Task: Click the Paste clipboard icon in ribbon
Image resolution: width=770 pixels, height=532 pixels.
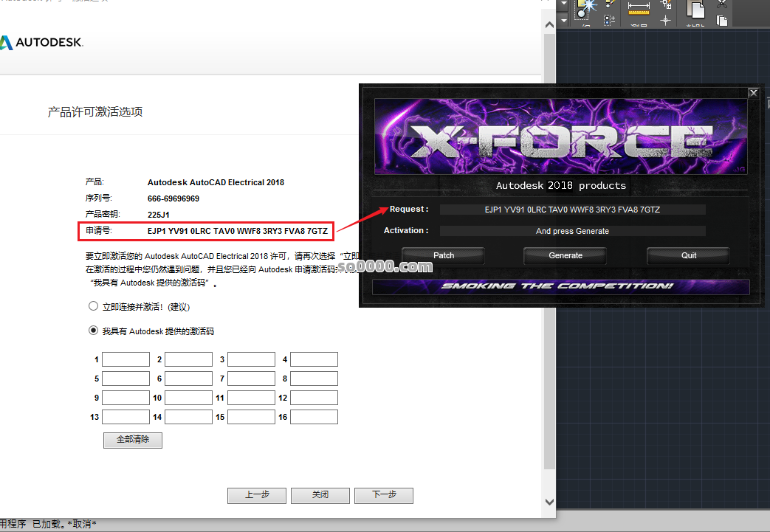Action: [x=695, y=10]
